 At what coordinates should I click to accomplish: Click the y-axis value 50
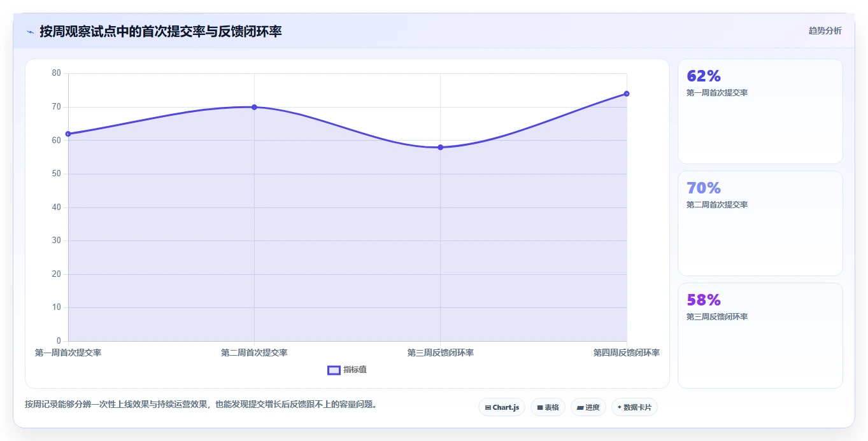click(56, 174)
